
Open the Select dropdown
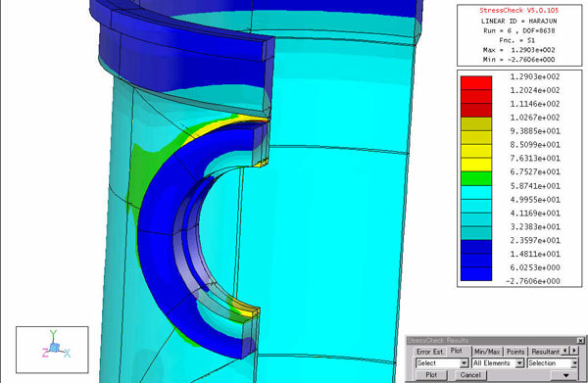pyautogui.click(x=442, y=362)
